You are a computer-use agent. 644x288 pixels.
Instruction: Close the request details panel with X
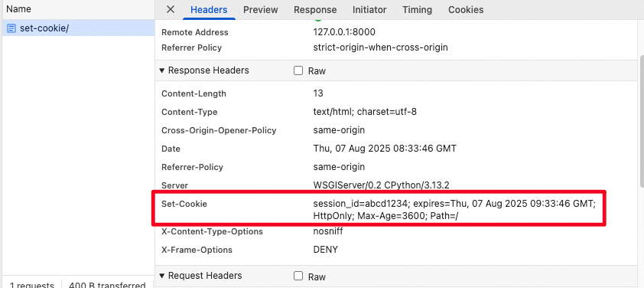170,9
